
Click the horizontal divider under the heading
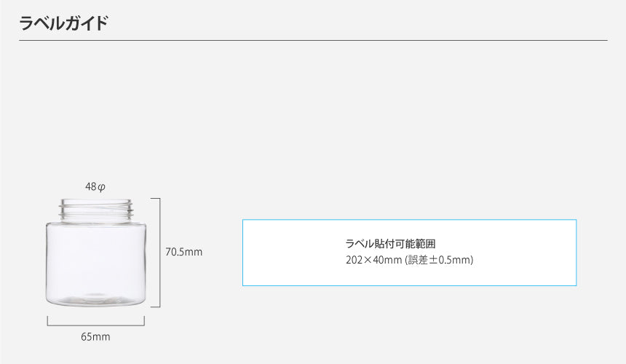click(x=313, y=40)
